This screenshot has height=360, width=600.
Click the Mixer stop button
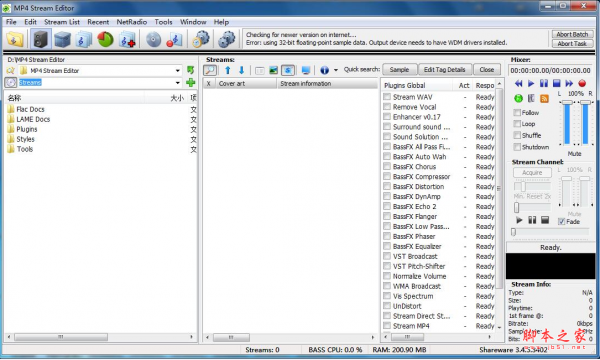(556, 83)
